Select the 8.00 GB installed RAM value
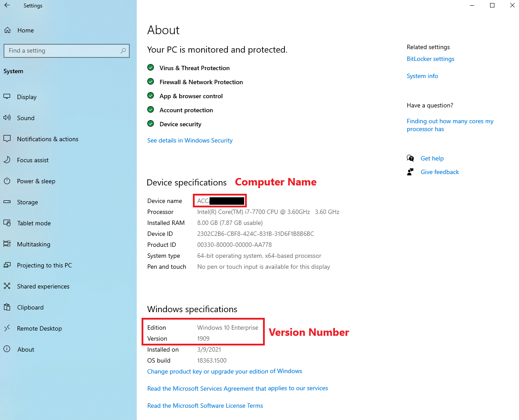Screen dimensions: 519x420 [230, 223]
